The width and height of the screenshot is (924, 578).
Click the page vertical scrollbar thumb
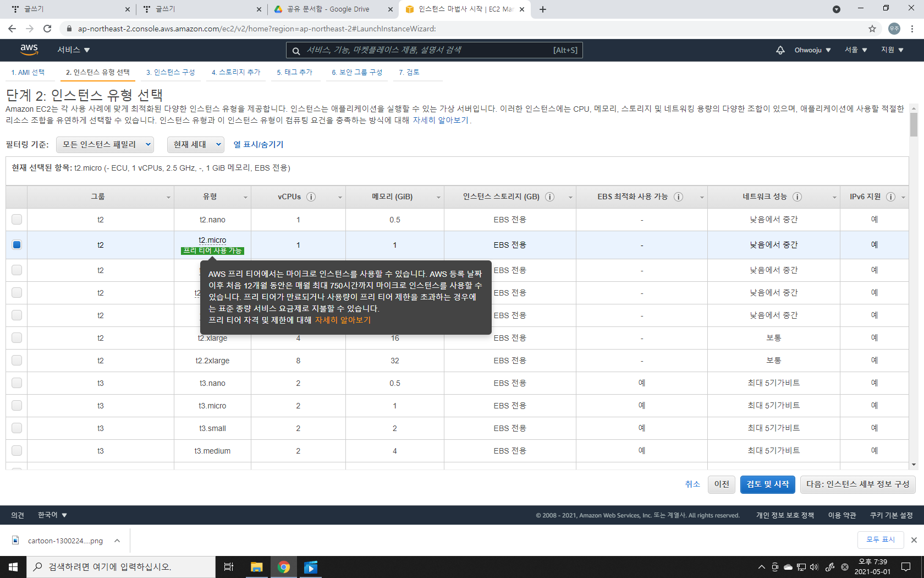click(x=914, y=124)
